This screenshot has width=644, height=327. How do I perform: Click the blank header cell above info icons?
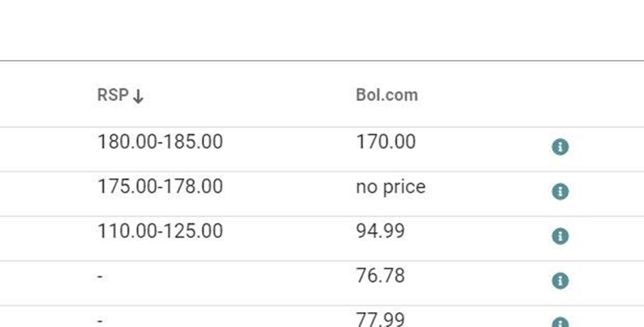tap(560, 96)
